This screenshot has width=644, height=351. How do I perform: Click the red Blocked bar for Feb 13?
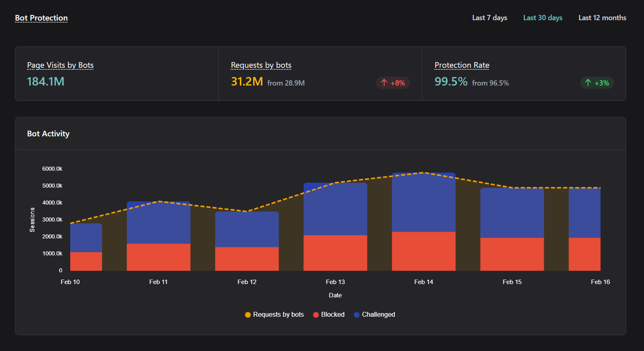point(335,253)
